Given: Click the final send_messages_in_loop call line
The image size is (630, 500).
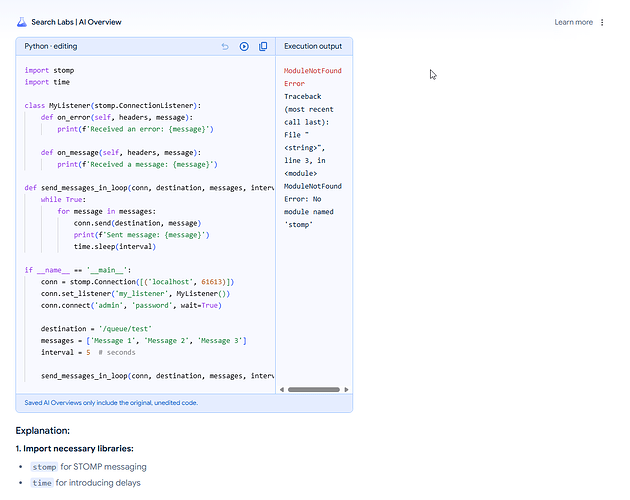Looking at the screenshot, I should (x=157, y=376).
